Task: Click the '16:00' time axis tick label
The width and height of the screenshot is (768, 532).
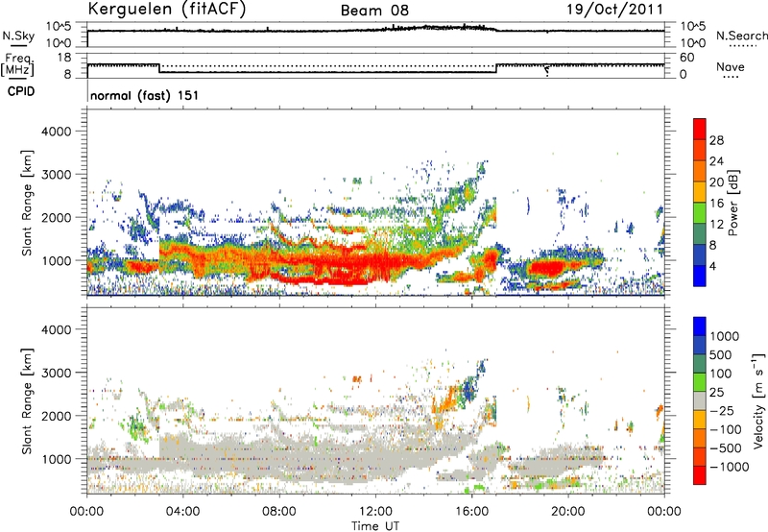Action: (x=471, y=512)
